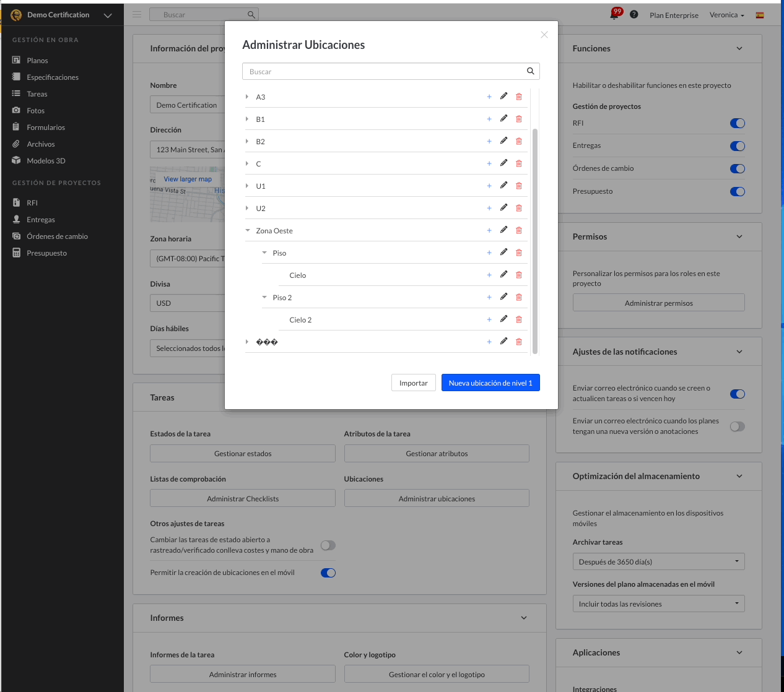Add a sub-location under A3
This screenshot has width=784, height=692.
[x=489, y=97]
